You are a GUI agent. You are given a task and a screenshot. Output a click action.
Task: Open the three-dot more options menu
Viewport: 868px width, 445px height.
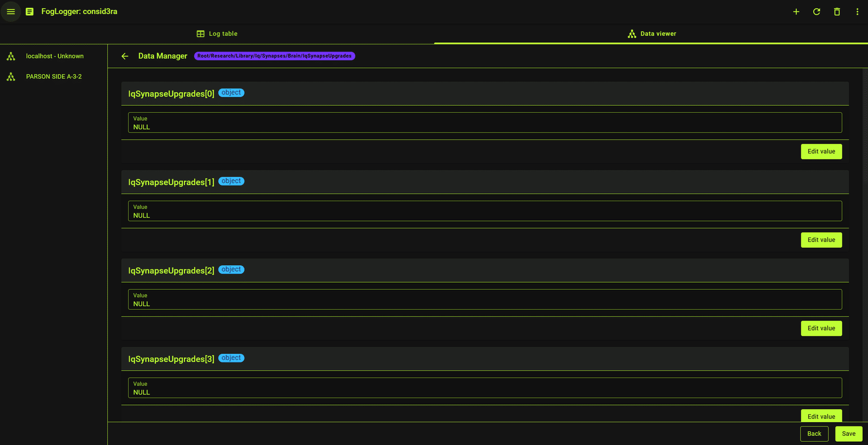point(857,11)
